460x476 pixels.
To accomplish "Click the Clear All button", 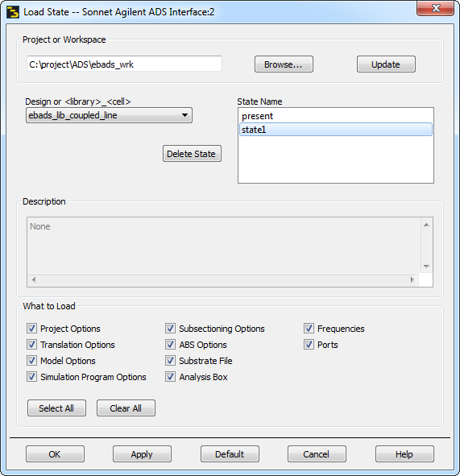I will tap(126, 408).
